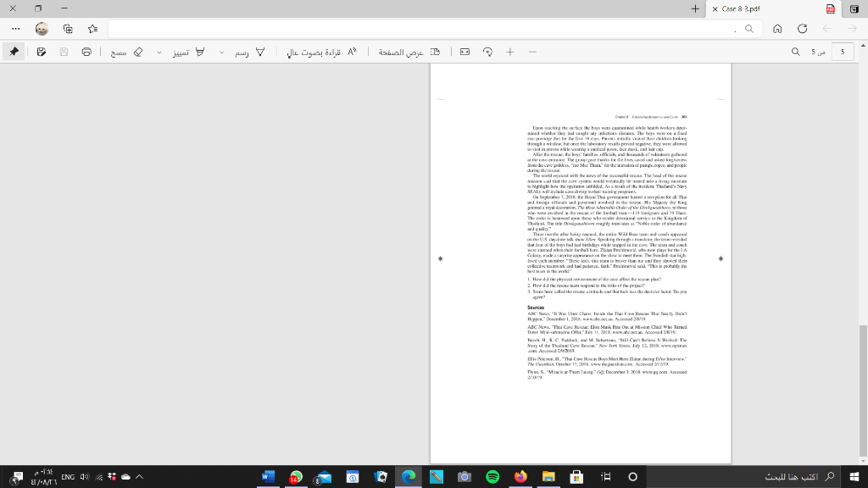Viewport: 868px width, 488px height.
Task: Click the taskbar search box
Action: tap(743, 476)
